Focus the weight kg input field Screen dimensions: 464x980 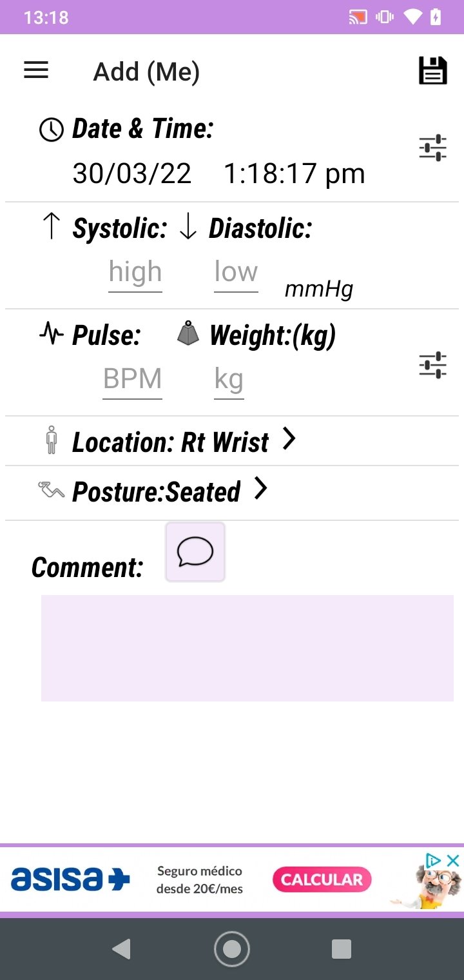[229, 380]
